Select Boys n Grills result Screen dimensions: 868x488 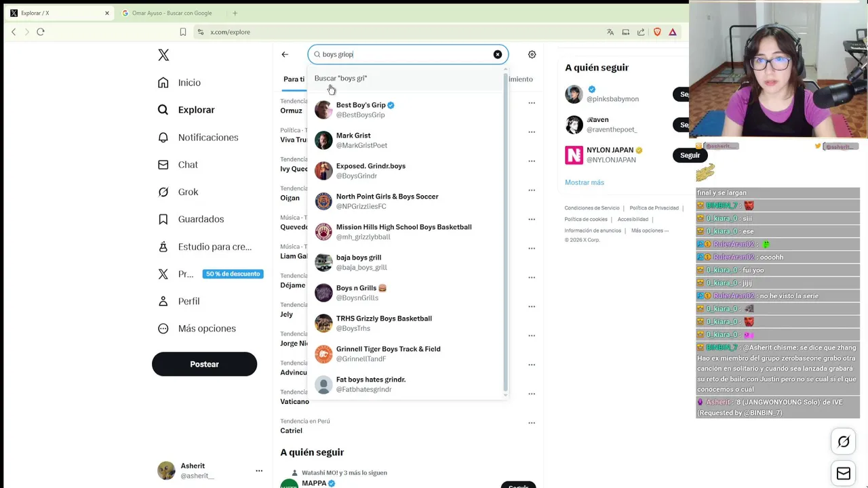(407, 293)
